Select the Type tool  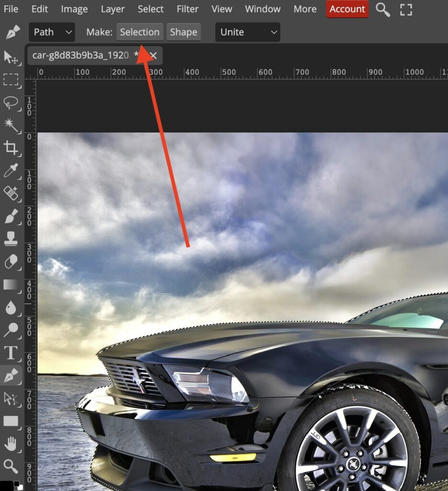click(x=11, y=352)
